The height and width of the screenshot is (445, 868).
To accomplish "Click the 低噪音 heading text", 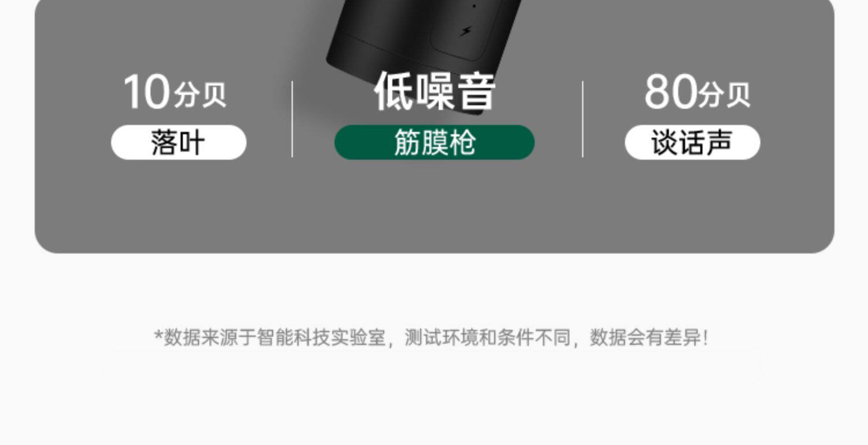I will [435, 91].
